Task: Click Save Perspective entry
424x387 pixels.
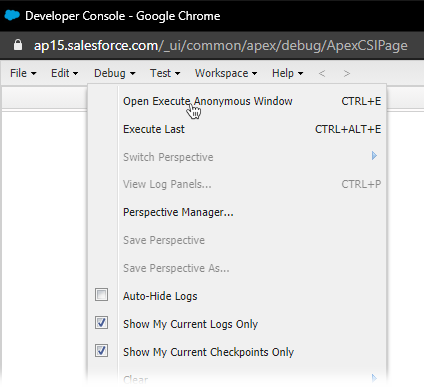Action: [x=237, y=240]
